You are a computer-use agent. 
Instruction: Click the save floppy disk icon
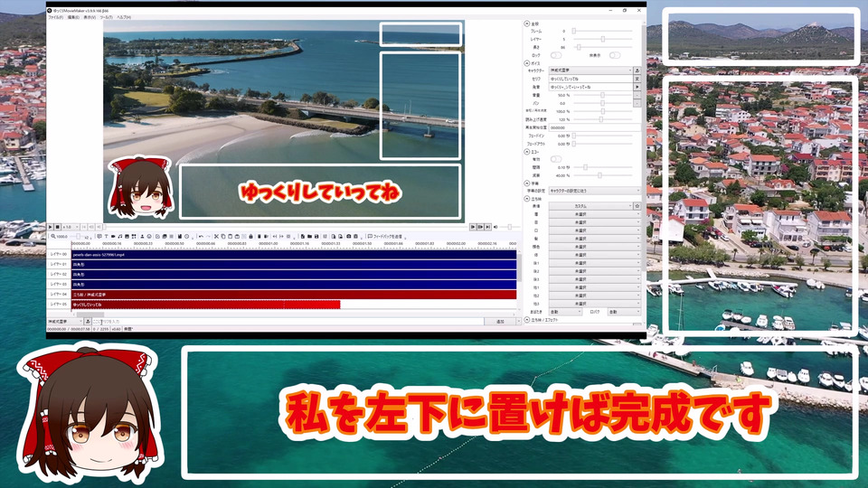point(316,236)
